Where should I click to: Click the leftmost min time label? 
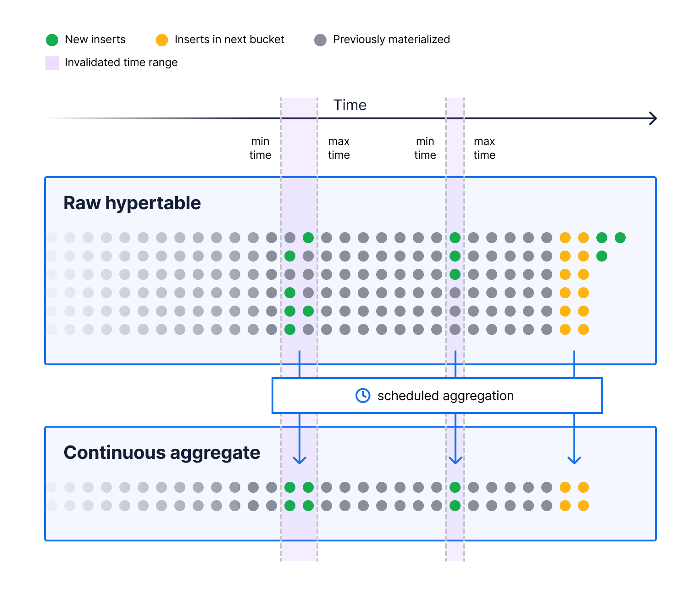(x=260, y=148)
